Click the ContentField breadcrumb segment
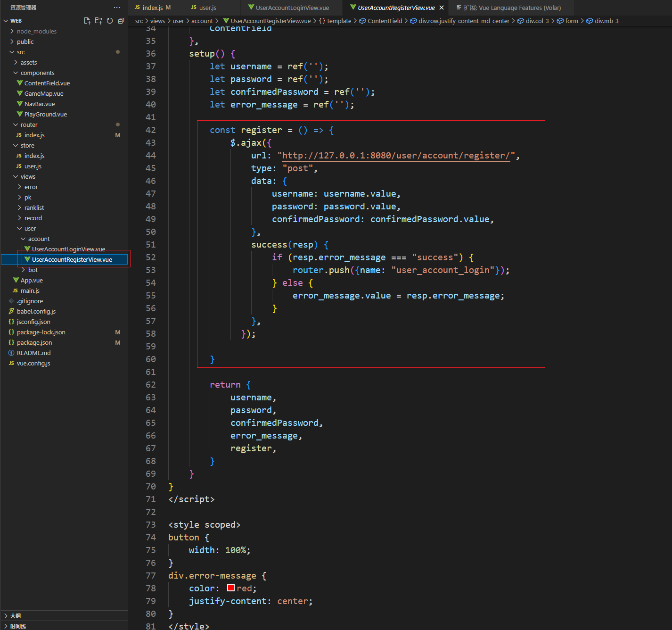 [385, 21]
